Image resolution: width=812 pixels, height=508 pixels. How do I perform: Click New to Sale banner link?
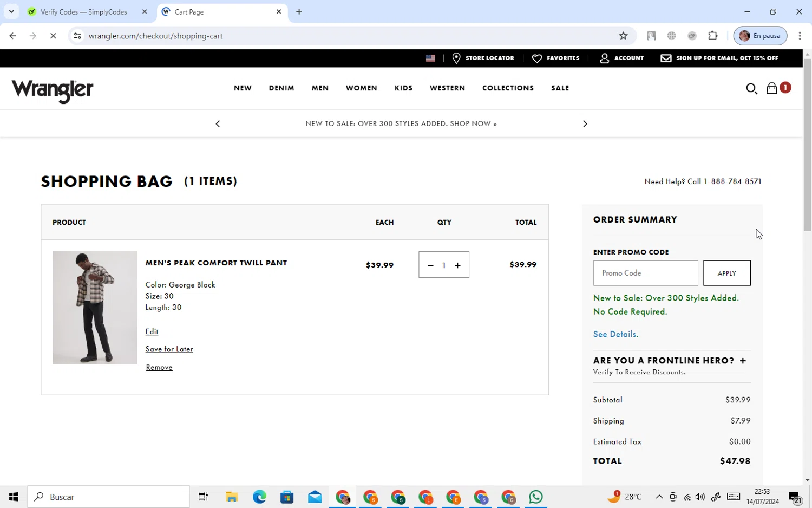401,124
